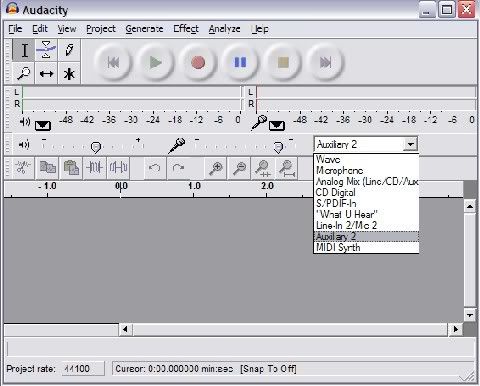Select the Time Shift arrow tool
The width and height of the screenshot is (480, 386).
coord(46,73)
